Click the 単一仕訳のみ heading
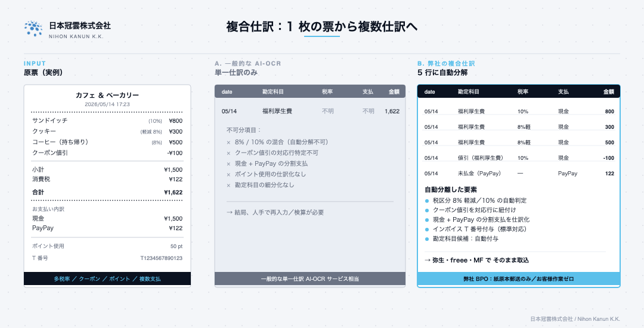Screen dimensions: 644x328 coord(236,73)
